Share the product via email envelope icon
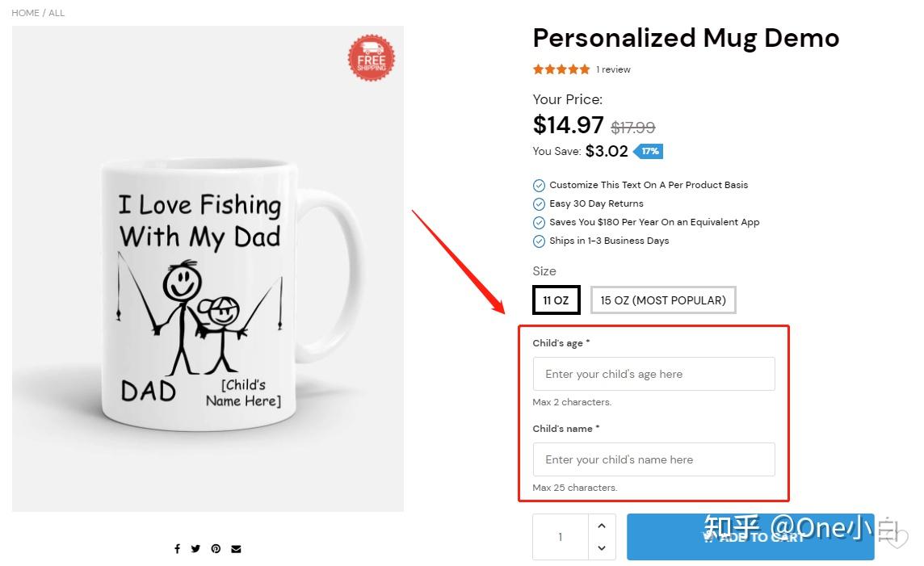This screenshot has height=566, width=924. tap(236, 548)
